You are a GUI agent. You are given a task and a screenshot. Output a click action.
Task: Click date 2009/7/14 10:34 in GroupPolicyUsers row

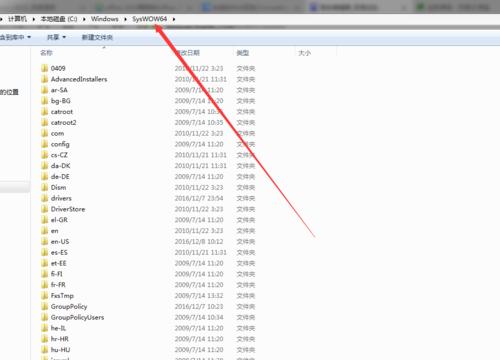(199, 317)
